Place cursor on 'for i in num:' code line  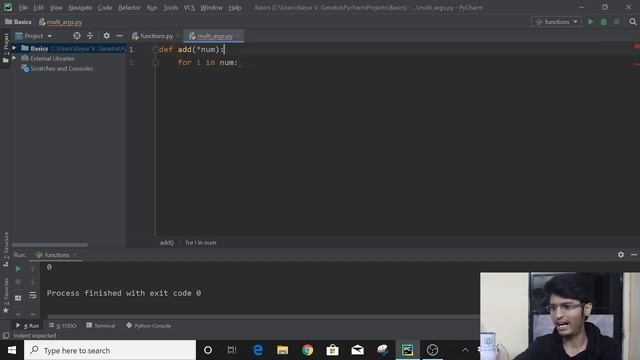pos(208,62)
